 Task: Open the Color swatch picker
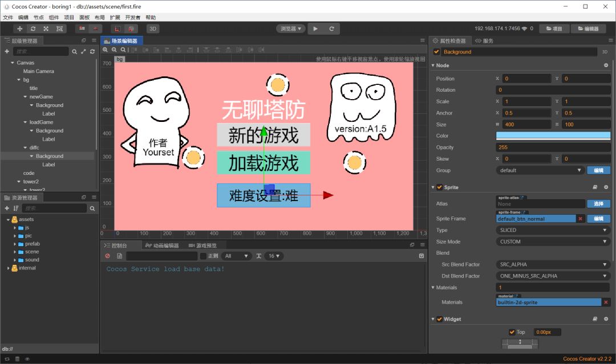[x=553, y=136]
